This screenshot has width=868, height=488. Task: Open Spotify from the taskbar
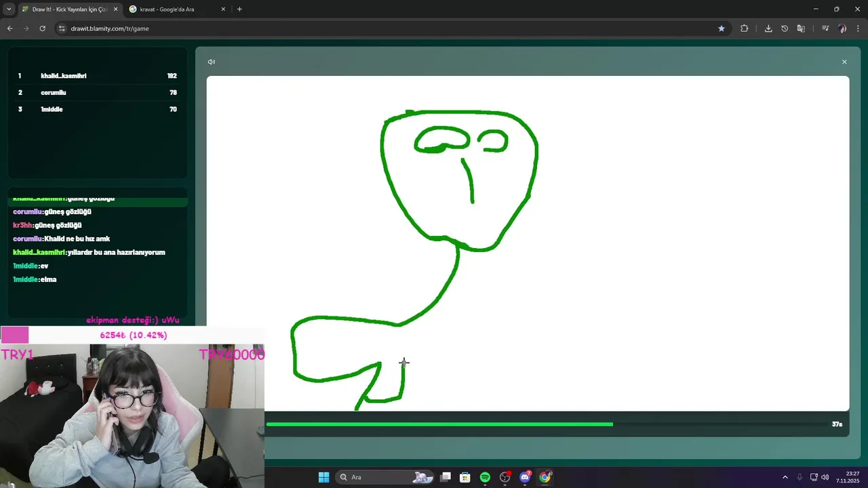tap(485, 477)
